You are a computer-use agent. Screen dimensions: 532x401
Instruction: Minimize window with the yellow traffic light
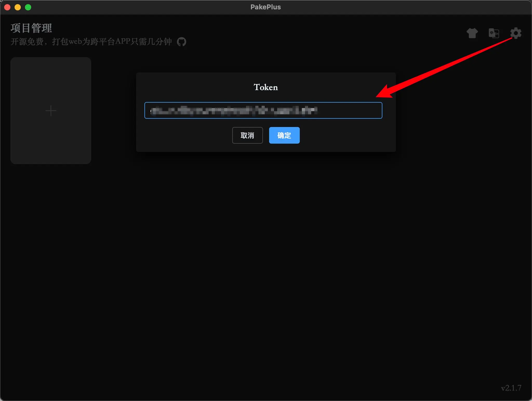(x=18, y=7)
